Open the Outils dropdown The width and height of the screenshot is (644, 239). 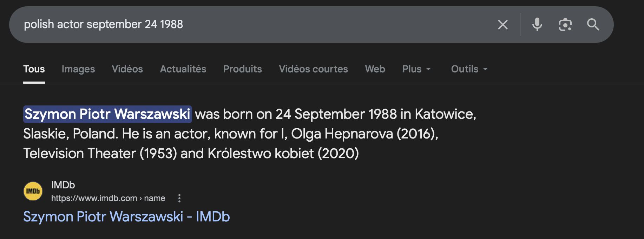click(x=469, y=69)
